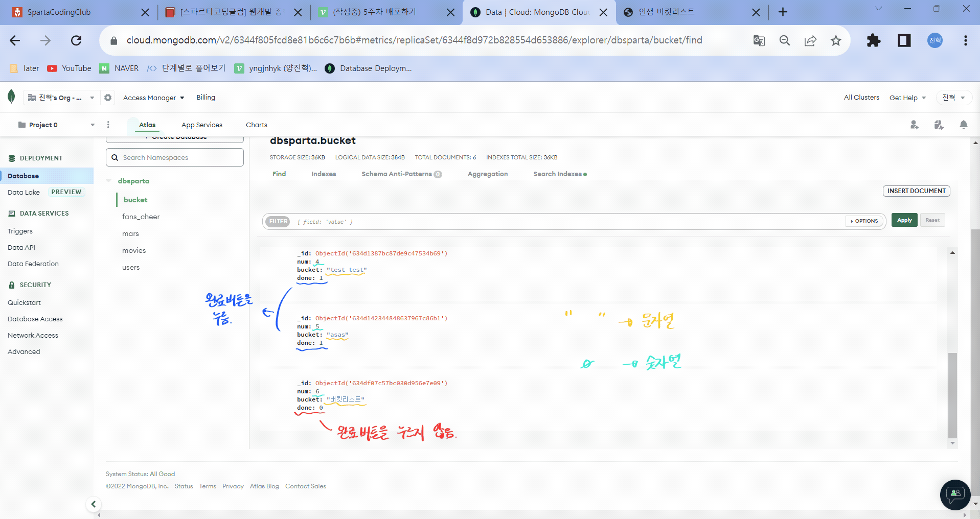Image resolution: width=980 pixels, height=519 pixels.
Task: Open project options three-dot menu
Action: [108, 125]
